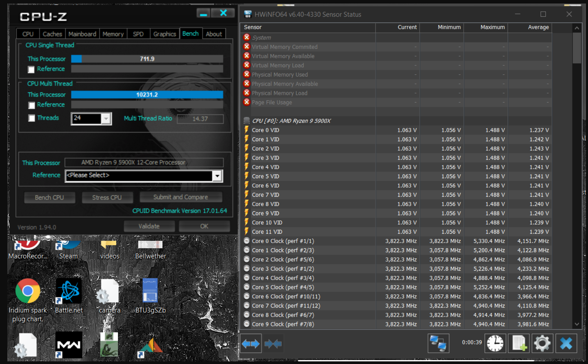Minimize the CPU-Z window
The image size is (588, 364).
tap(203, 13)
